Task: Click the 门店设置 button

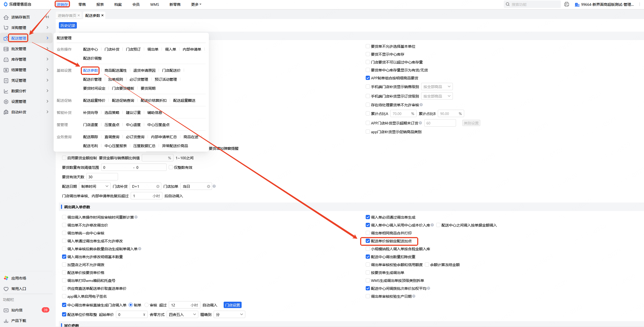Action: point(232,305)
